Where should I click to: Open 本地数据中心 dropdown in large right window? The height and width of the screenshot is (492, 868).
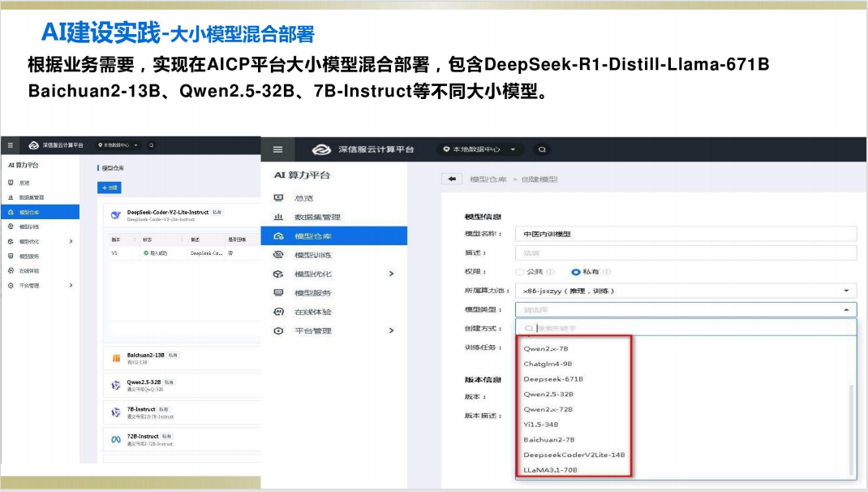[480, 149]
